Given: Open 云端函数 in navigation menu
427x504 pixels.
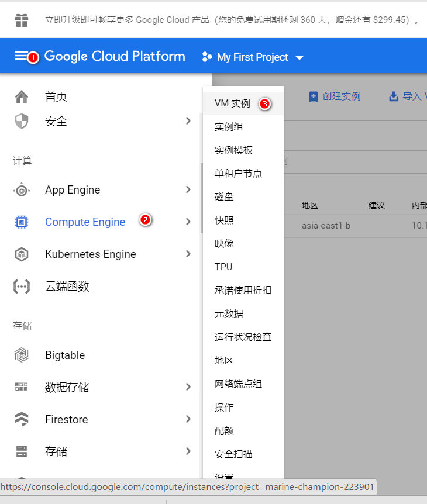Looking at the screenshot, I should click(x=67, y=286).
